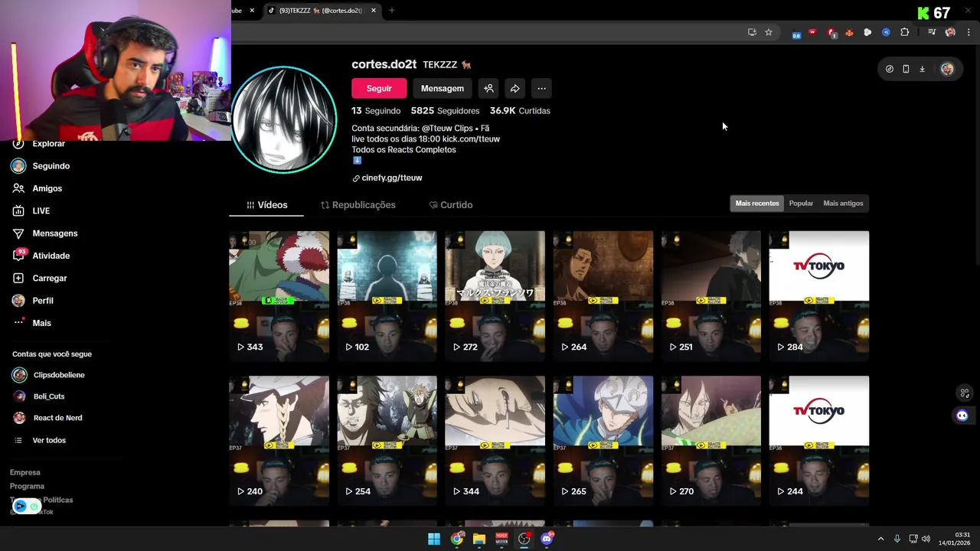Image resolution: width=980 pixels, height=551 pixels.
Task: Click the 36.9K Curtidas count
Action: click(x=520, y=111)
